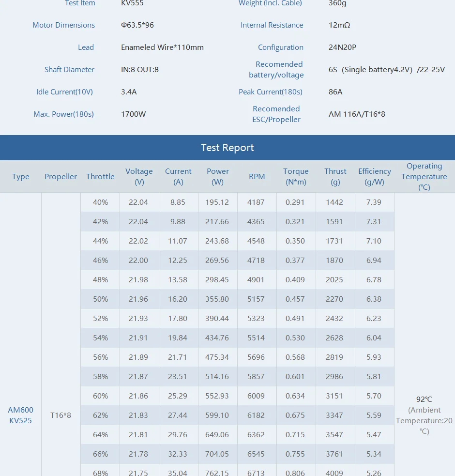The width and height of the screenshot is (455, 476).
Task: Select the Internal Resistance label
Action: click(272, 25)
